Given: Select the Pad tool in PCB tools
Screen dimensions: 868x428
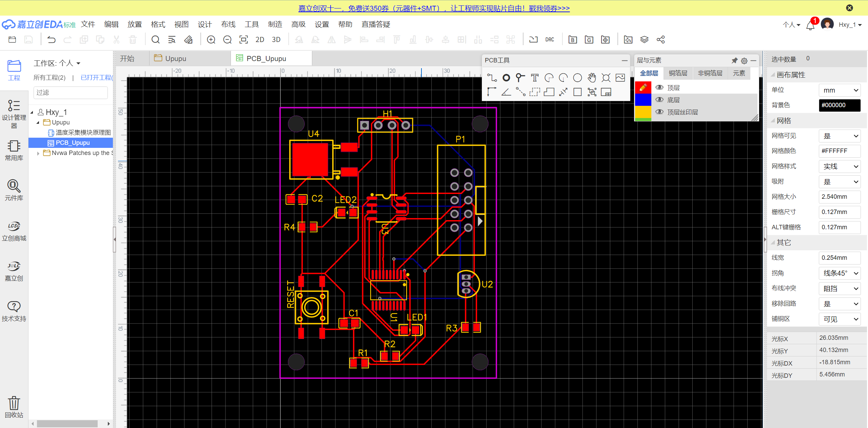Looking at the screenshot, I should [x=506, y=78].
